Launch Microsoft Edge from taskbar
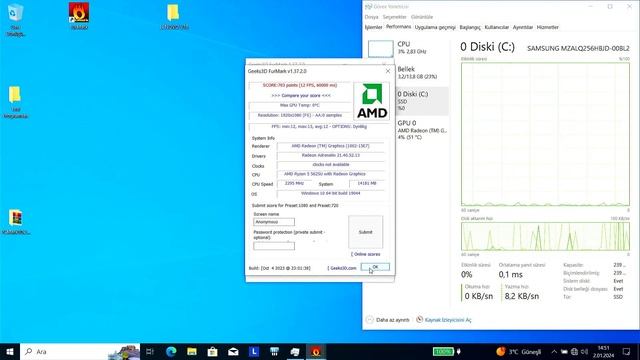Viewport: 640px width, 360px height. tap(171, 351)
